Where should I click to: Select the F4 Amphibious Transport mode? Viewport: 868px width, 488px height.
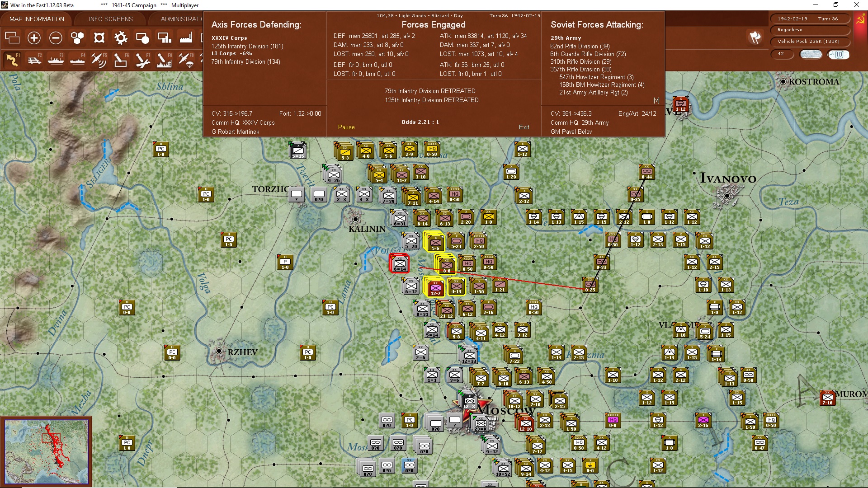tap(77, 60)
